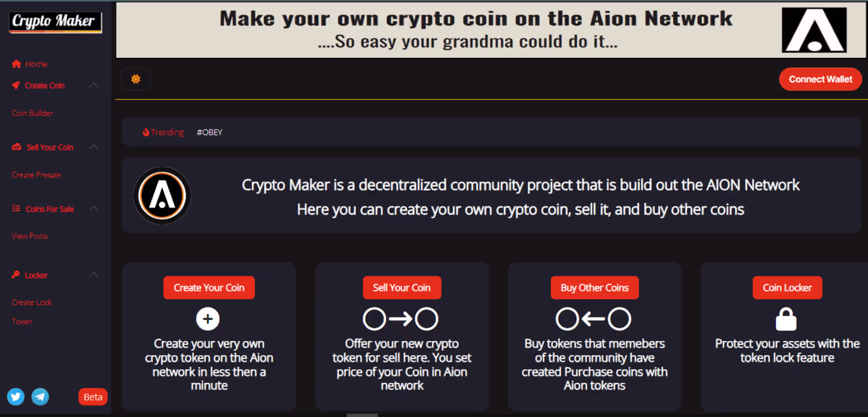Viewport: 868px width, 417px height.
Task: Open the Telegram channel icon
Action: tap(40, 397)
